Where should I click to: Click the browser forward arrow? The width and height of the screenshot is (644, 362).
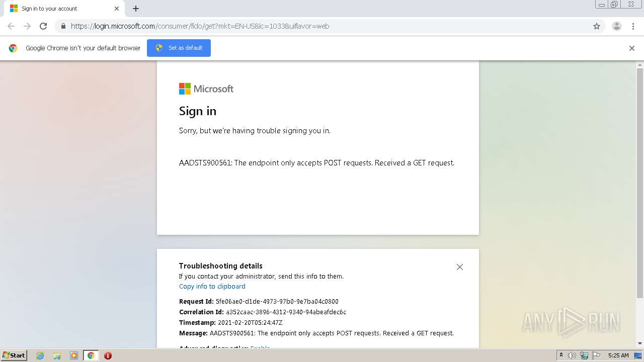(27, 26)
